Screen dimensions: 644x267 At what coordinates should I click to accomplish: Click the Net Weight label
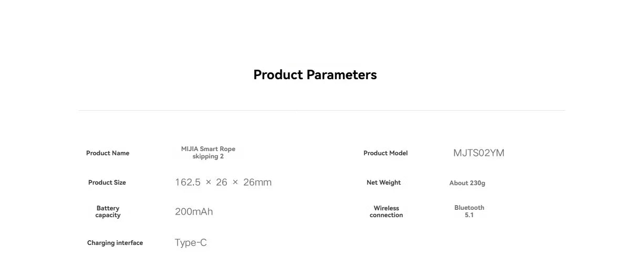[x=383, y=183]
